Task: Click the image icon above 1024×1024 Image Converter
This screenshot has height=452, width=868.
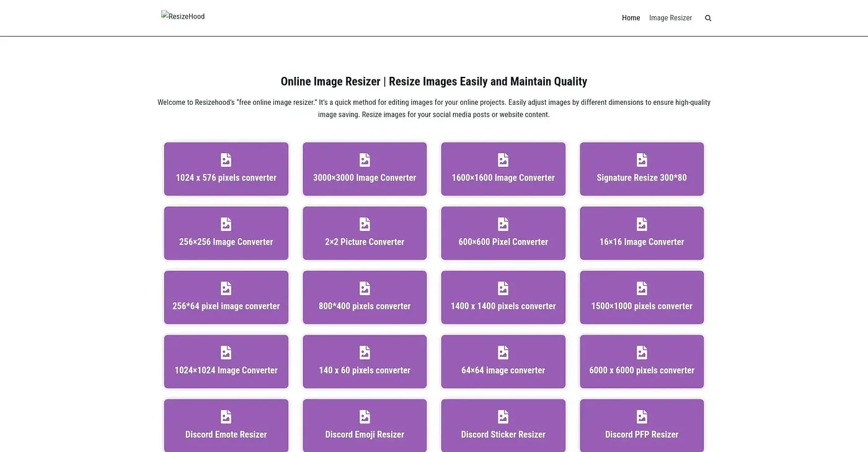Action: tap(226, 353)
